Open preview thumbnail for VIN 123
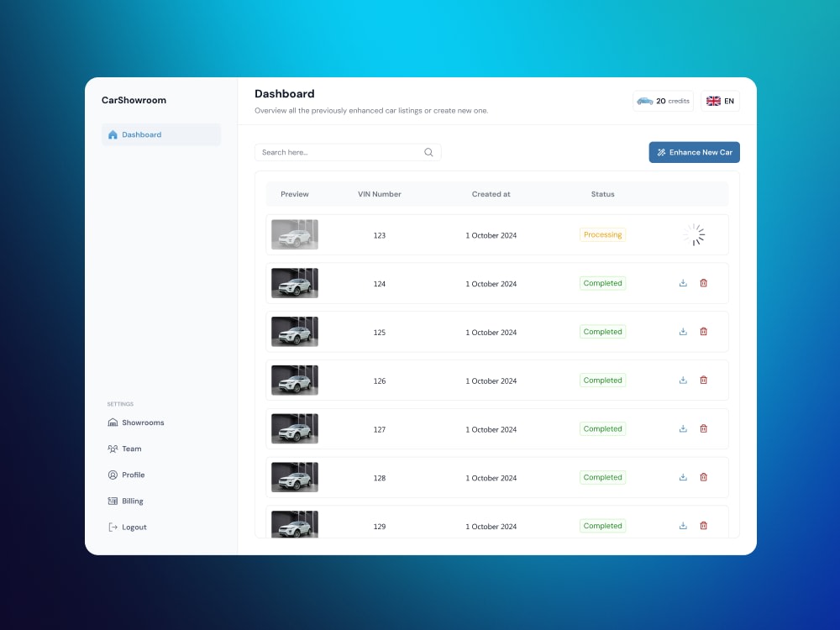The image size is (840, 630). click(x=295, y=234)
